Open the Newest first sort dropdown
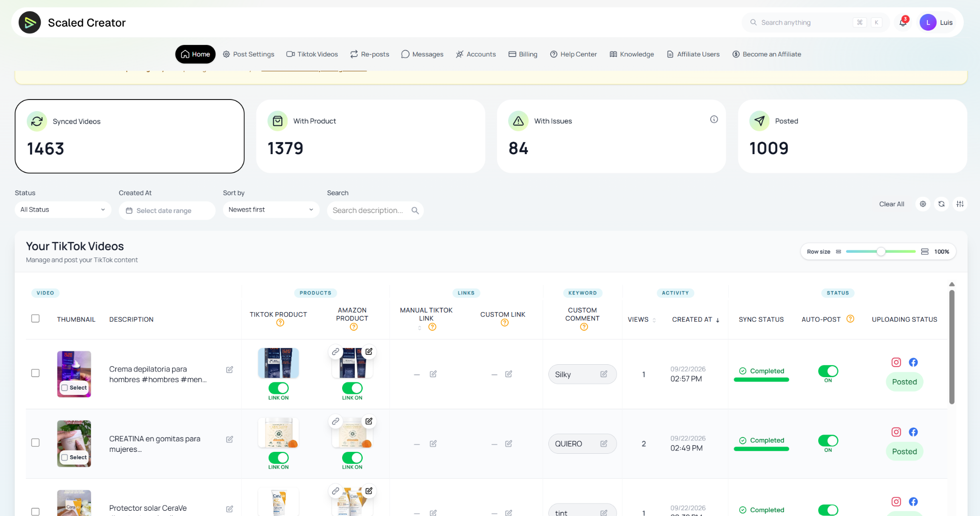The height and width of the screenshot is (516, 980). 271,210
